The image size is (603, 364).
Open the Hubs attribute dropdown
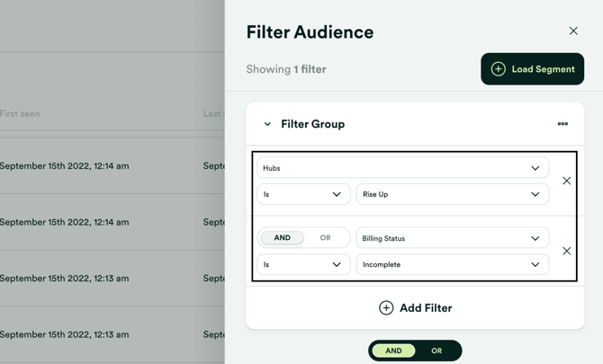(x=402, y=168)
